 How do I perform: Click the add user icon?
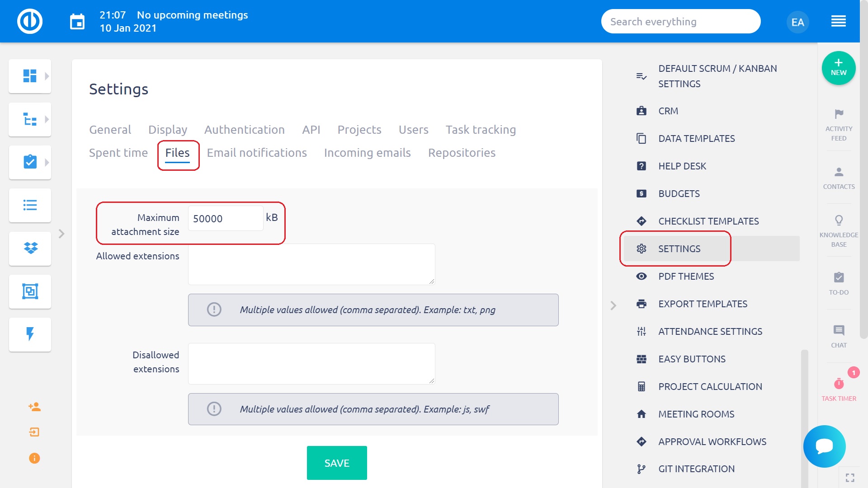[34, 407]
